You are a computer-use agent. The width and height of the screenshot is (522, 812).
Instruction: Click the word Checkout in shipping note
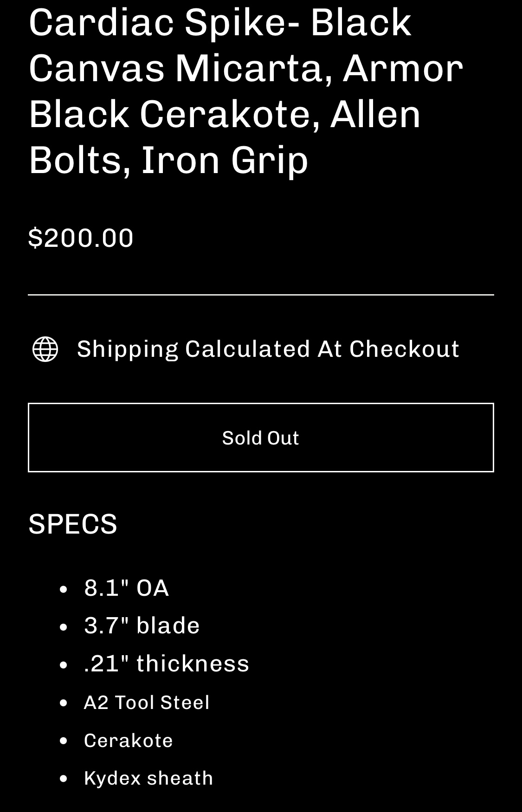point(404,349)
